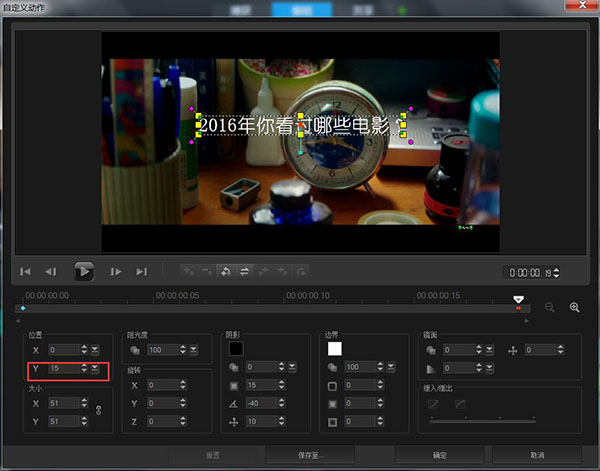Advance to the next frame
Viewport: 600px width, 471px height.
coord(116,271)
